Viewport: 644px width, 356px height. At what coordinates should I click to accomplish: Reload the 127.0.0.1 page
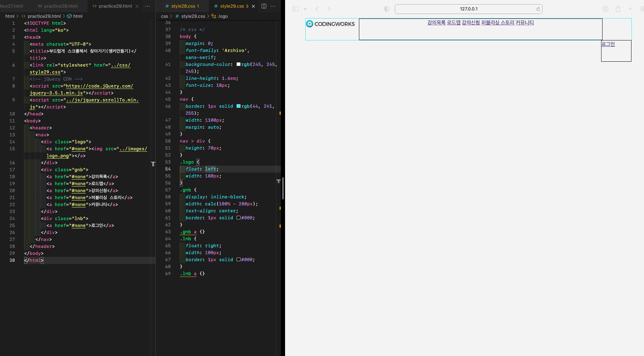[x=538, y=9]
